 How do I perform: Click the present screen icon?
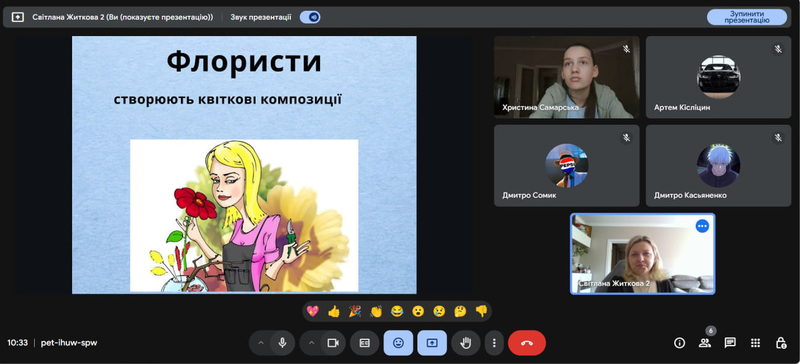(x=432, y=343)
